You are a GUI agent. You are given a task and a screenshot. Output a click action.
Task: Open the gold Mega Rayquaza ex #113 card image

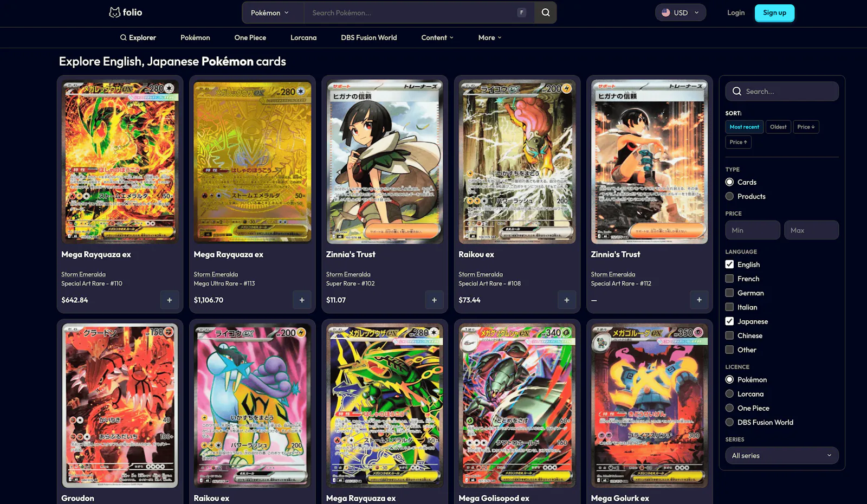coord(253,161)
